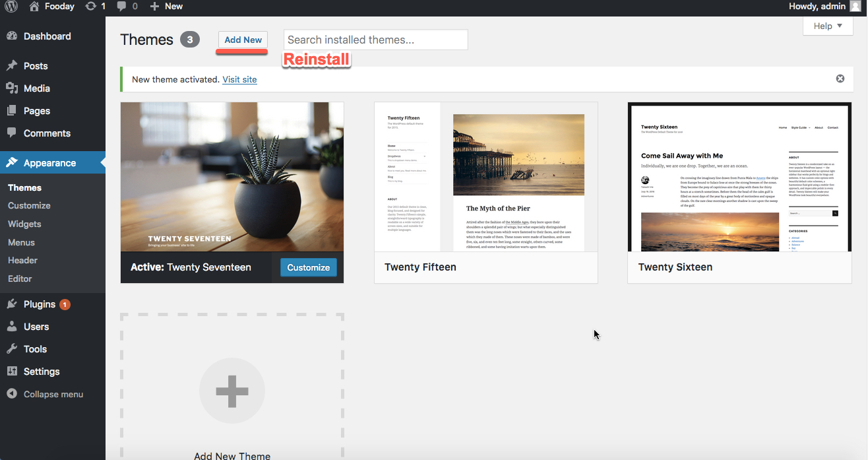Open the Customize submenu item in sidebar
868x460 pixels.
coord(29,206)
